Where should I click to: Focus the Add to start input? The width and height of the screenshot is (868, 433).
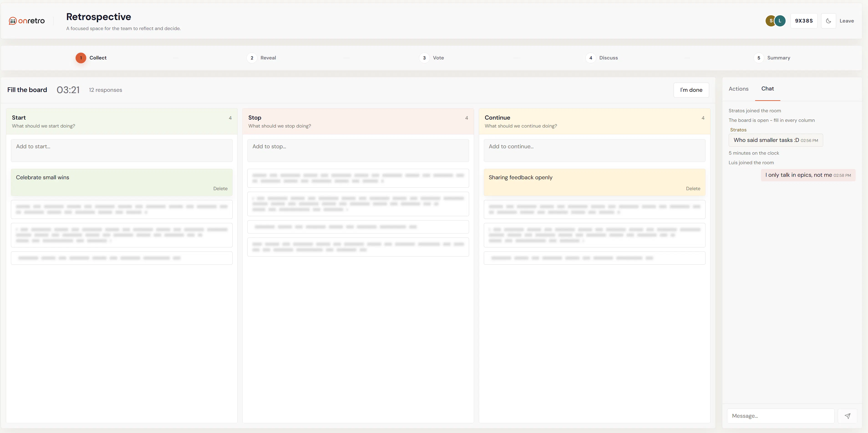(122, 150)
